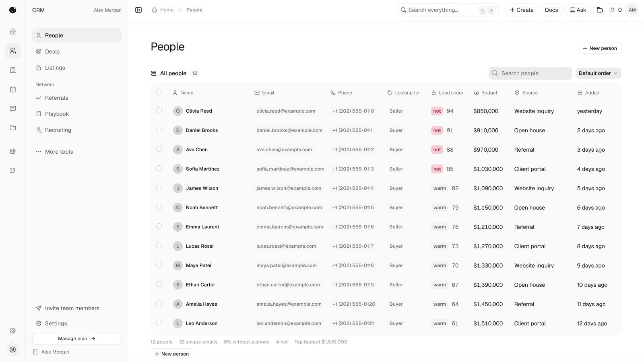644x362 pixels.
Task: Click Maya Patel's avatar
Action: point(178,265)
